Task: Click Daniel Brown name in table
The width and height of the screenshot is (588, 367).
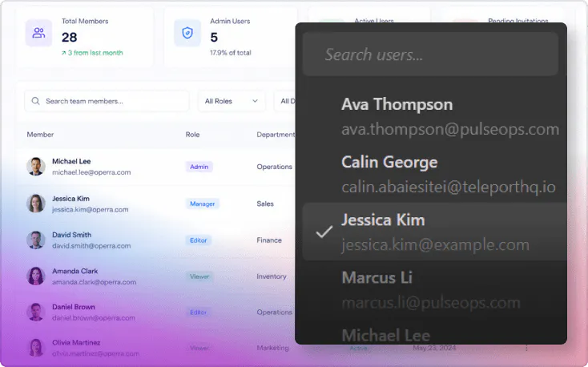Action: 74,307
